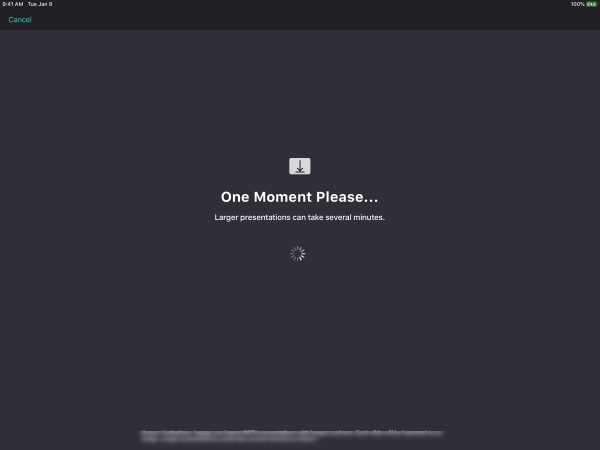Viewport: 600px width, 450px height.
Task: Click the word presentations in subtitle
Action: (265, 218)
